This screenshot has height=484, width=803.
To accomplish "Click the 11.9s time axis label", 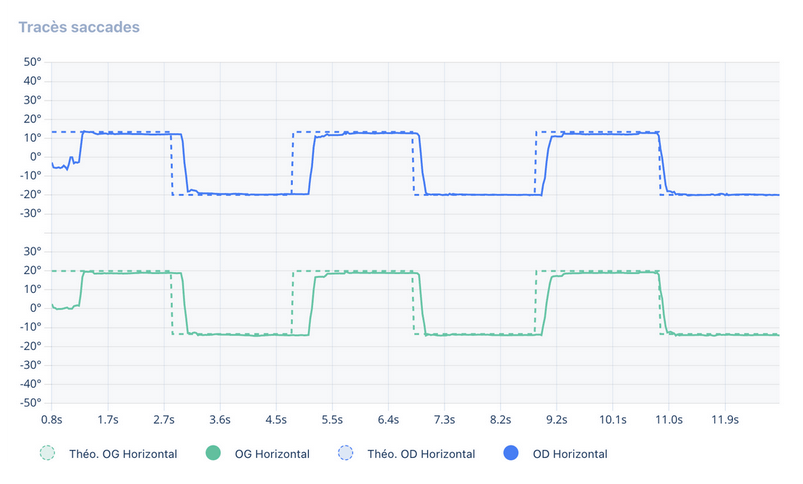I will [x=723, y=420].
